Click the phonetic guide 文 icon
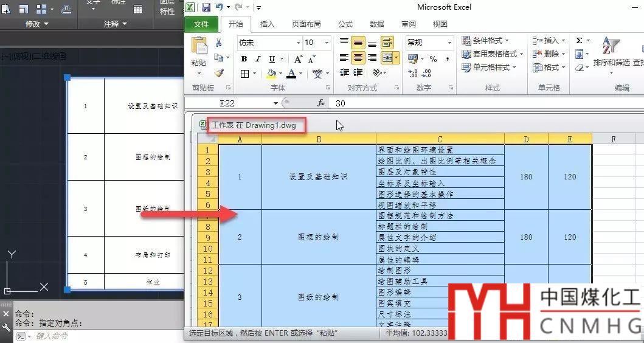 317,74
